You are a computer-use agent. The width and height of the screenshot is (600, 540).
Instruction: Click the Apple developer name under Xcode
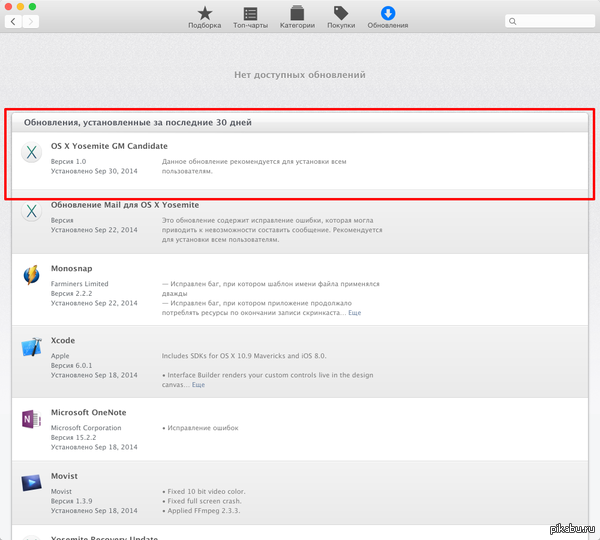click(60, 356)
